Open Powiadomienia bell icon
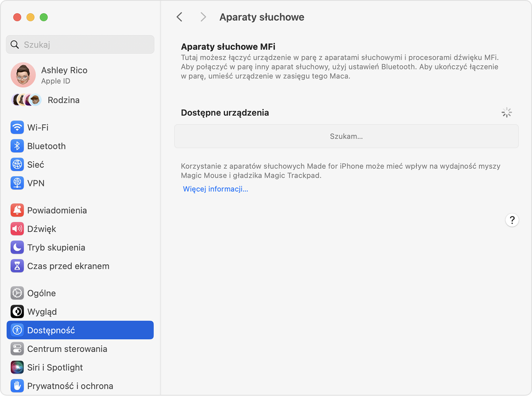Image resolution: width=532 pixels, height=396 pixels. coord(17,210)
